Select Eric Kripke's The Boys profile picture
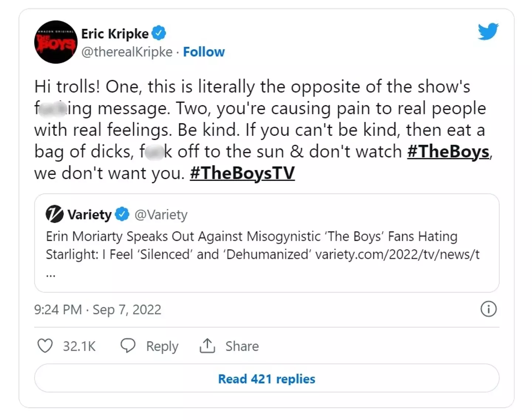532x420 pixels. pos(55,42)
